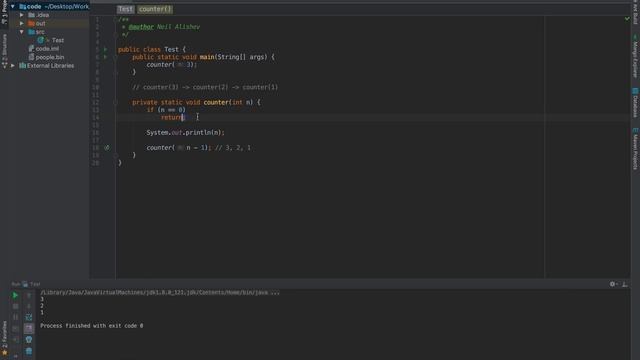Expand External Libraries node
This screenshot has height=360, width=640.
pos(13,65)
